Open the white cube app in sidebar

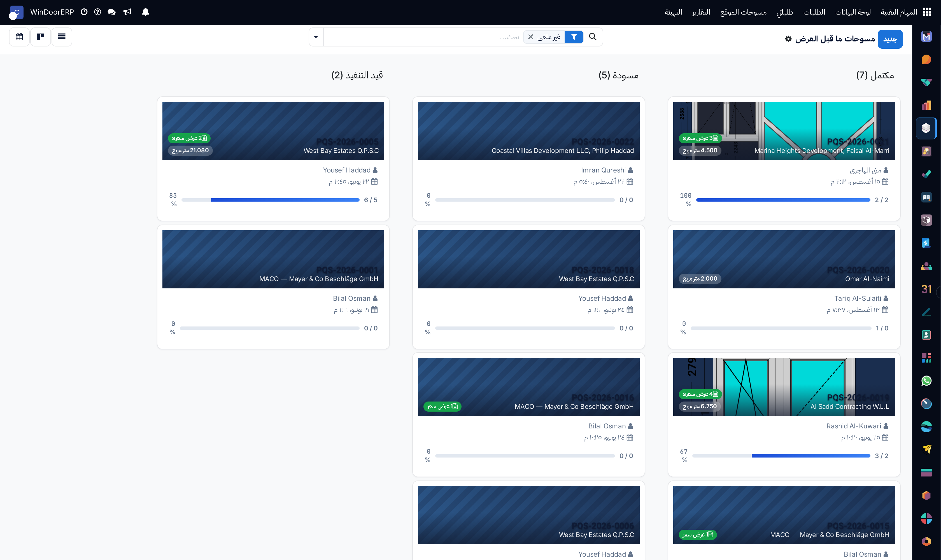tap(926, 128)
